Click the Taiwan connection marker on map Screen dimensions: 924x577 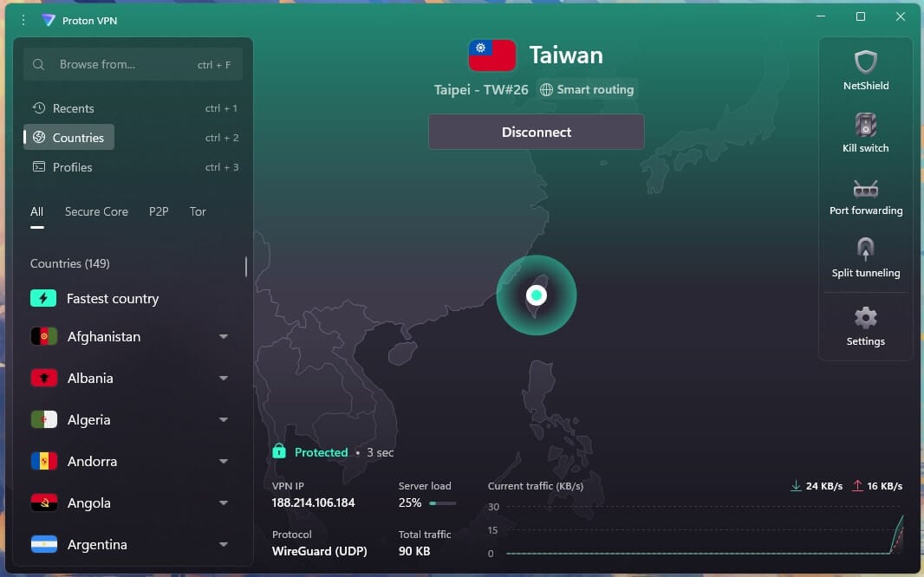(x=537, y=295)
